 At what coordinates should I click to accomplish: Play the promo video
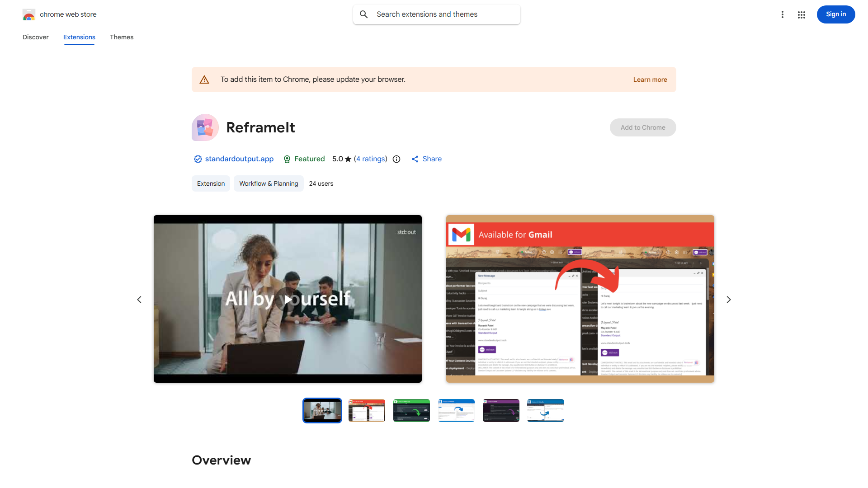[288, 299]
